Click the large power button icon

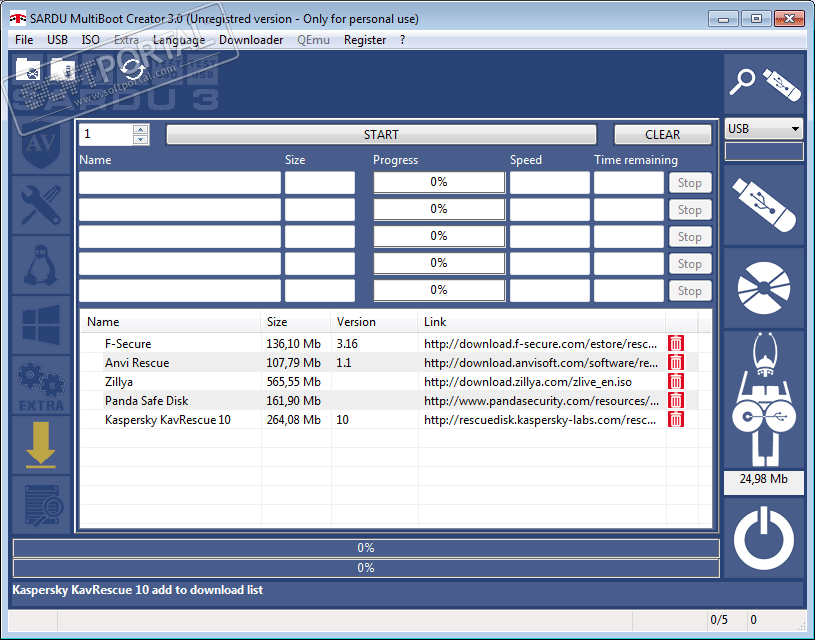[764, 539]
